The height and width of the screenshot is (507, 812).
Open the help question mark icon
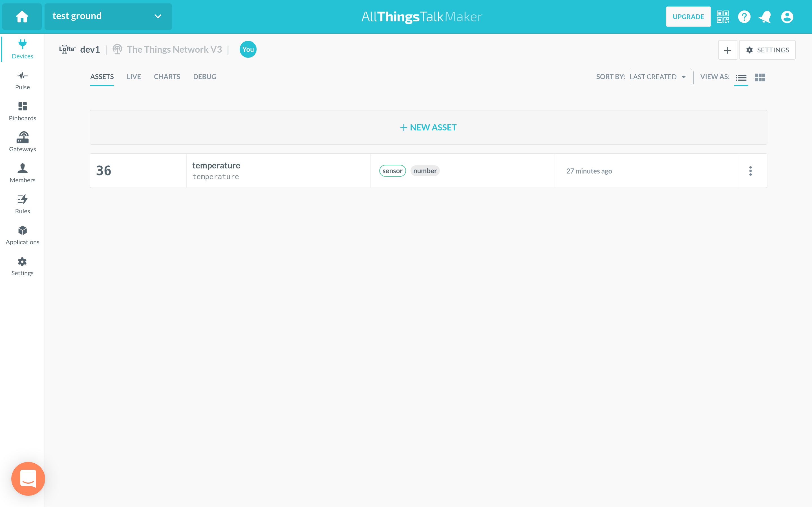coord(744,16)
